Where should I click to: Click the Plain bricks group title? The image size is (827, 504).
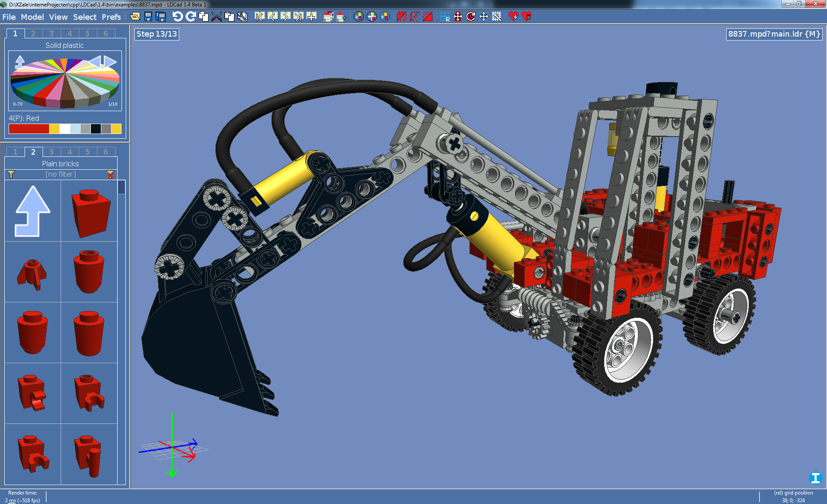coord(60,164)
